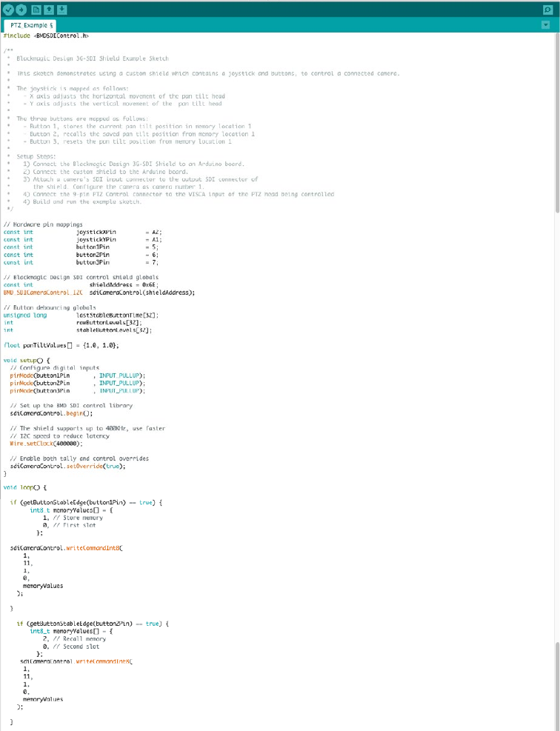Click the 'void setup() {' line
Viewport: 560px width, 731px height.
(27, 361)
